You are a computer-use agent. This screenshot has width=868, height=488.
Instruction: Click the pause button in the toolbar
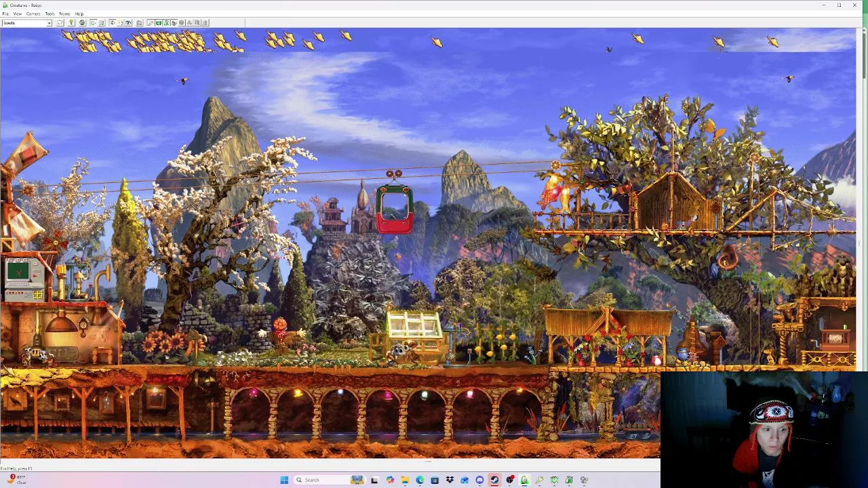102,23
